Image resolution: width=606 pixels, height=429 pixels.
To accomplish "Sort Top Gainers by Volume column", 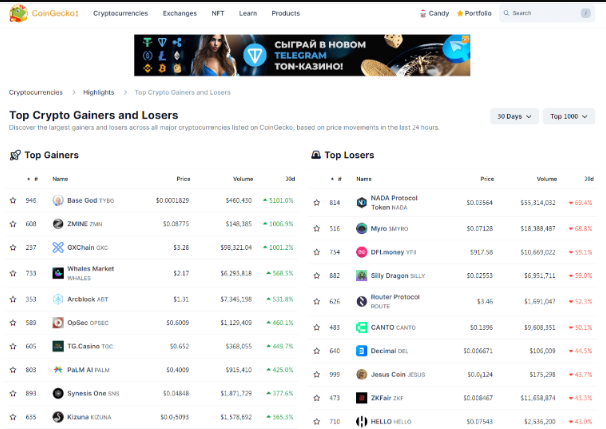I will tap(243, 179).
